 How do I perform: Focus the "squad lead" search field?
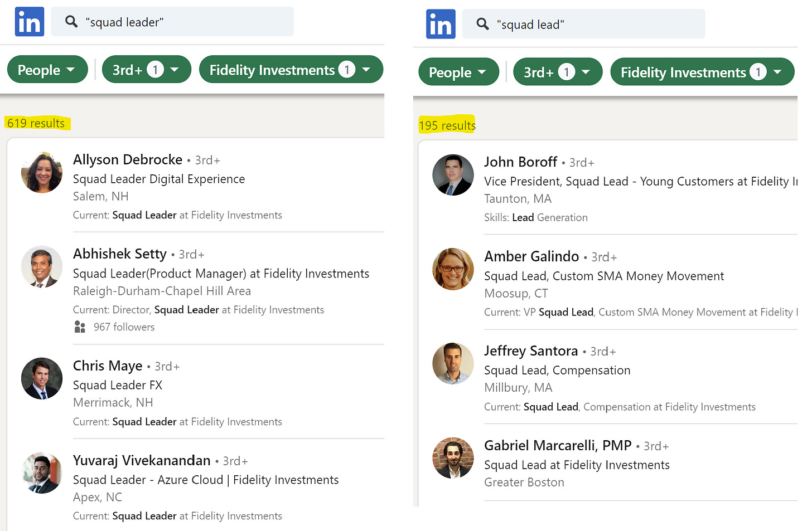click(584, 24)
